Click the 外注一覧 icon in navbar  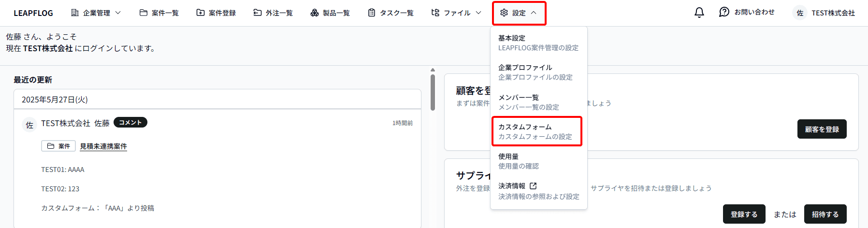[258, 13]
